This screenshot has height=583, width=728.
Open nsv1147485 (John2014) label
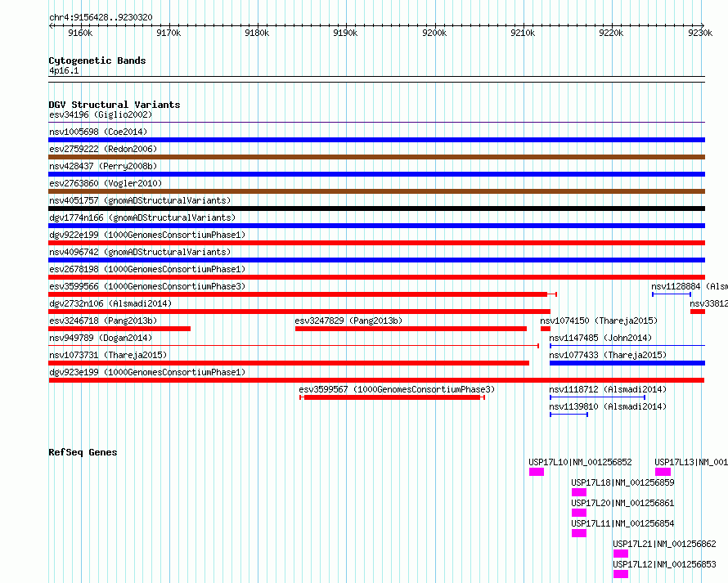[x=600, y=338]
